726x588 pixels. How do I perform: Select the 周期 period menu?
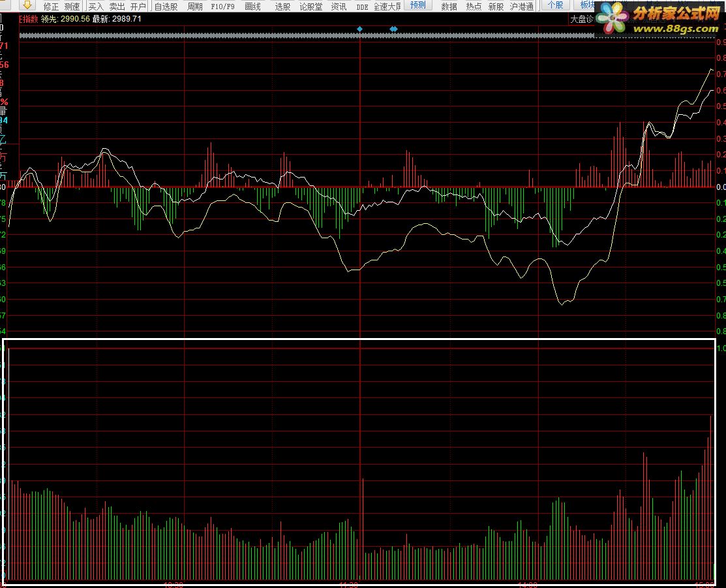[195, 7]
